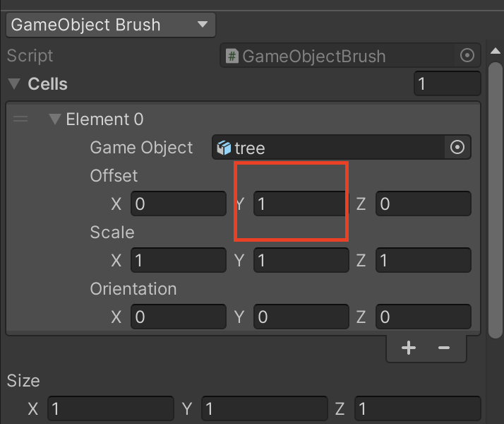Click the Offset X field
Image resolution: width=504 pixels, height=424 pixels.
click(x=179, y=204)
